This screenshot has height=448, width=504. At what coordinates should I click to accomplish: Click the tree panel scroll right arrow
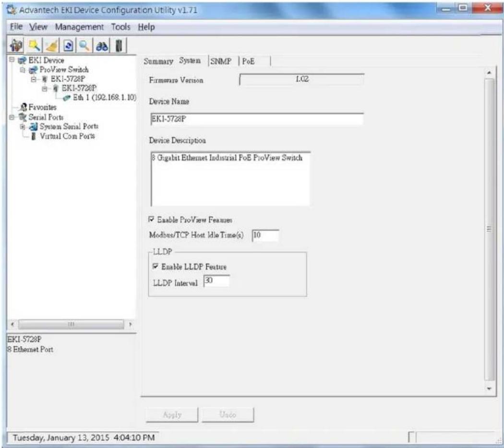130,324
